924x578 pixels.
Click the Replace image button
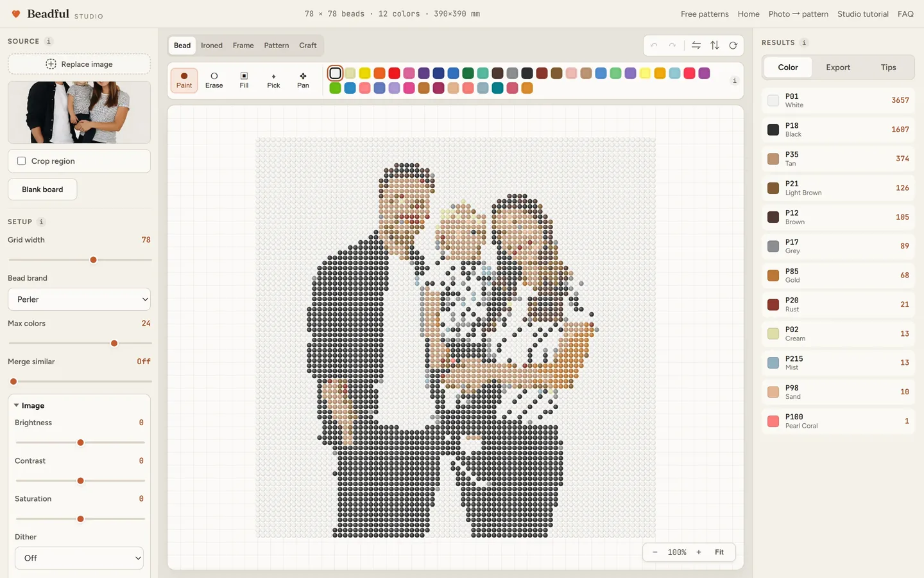click(79, 64)
